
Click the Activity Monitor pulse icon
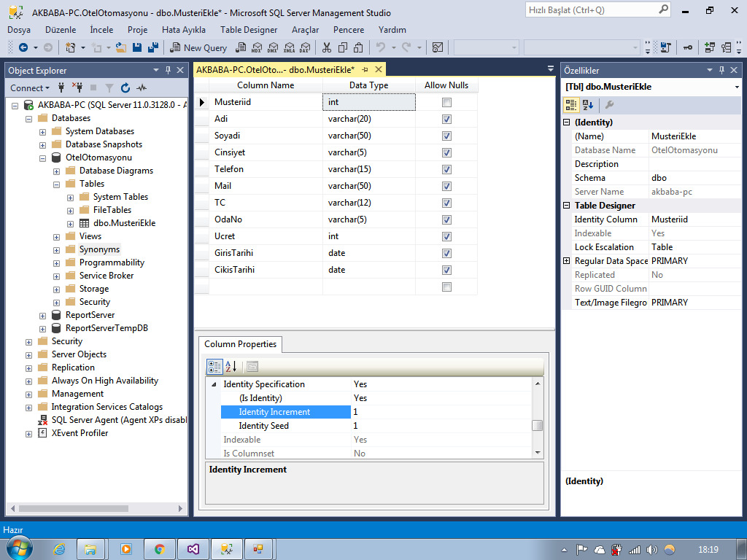[x=141, y=87]
